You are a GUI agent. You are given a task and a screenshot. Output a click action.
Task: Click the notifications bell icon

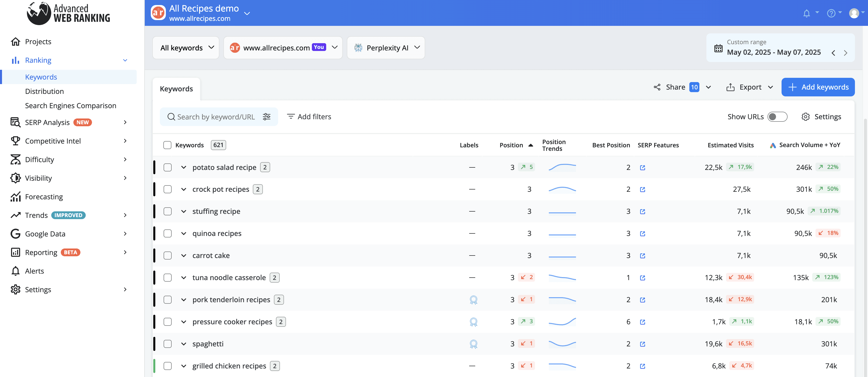pyautogui.click(x=807, y=13)
